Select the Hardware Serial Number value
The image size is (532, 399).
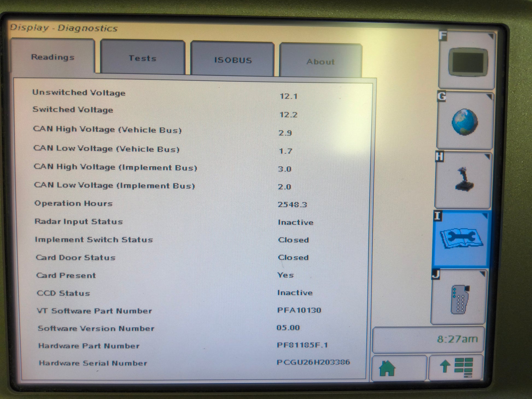pyautogui.click(x=313, y=362)
